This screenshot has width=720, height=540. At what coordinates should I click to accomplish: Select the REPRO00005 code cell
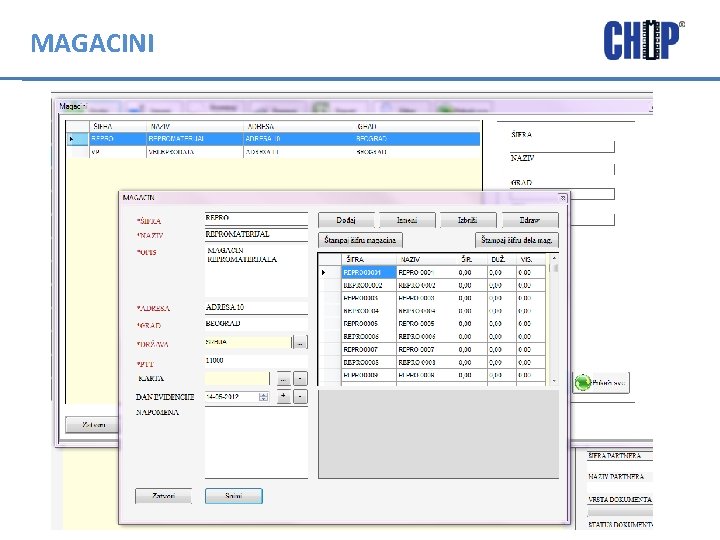click(369, 324)
